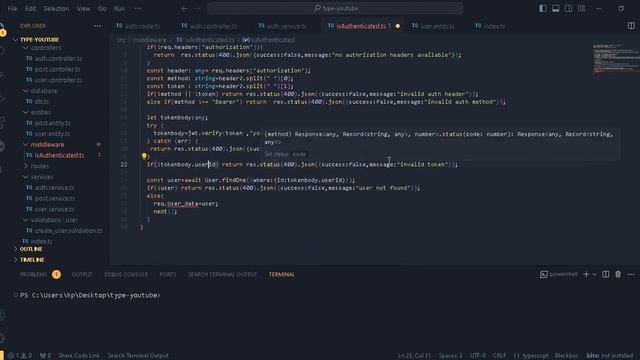Image resolution: width=640 pixels, height=360 pixels.
Task: Change encoding via UTF-8 status item
Action: point(478,356)
